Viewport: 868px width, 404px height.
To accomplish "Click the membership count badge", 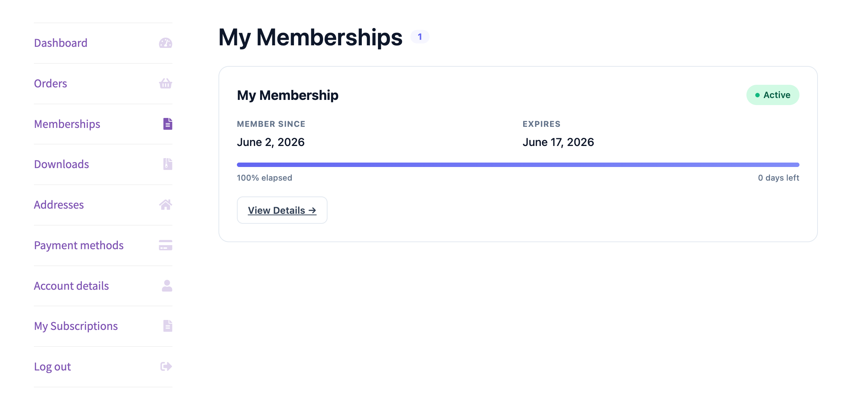I will (x=420, y=37).
